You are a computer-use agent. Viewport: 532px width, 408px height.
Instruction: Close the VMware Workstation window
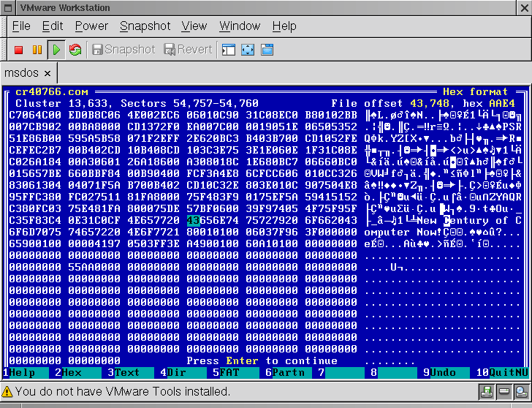point(524,8)
